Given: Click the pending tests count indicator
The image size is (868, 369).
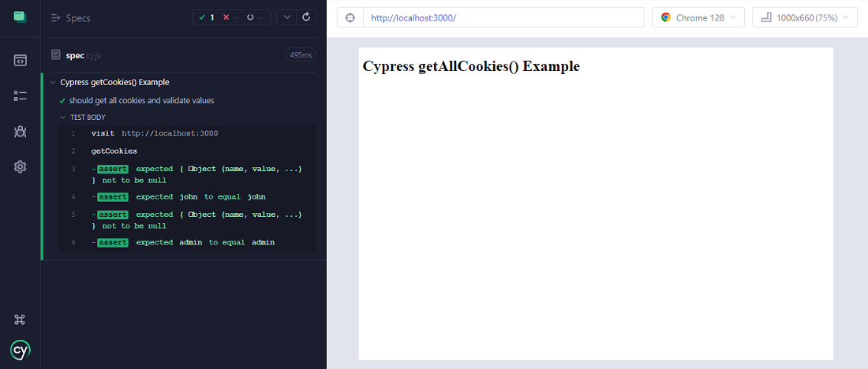Looking at the screenshot, I should pos(256,17).
